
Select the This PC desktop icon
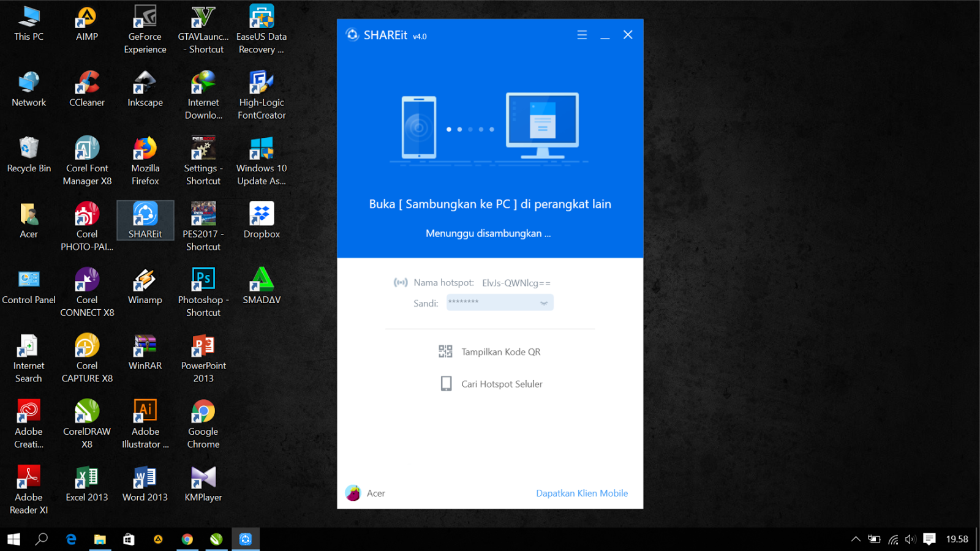[x=29, y=24]
